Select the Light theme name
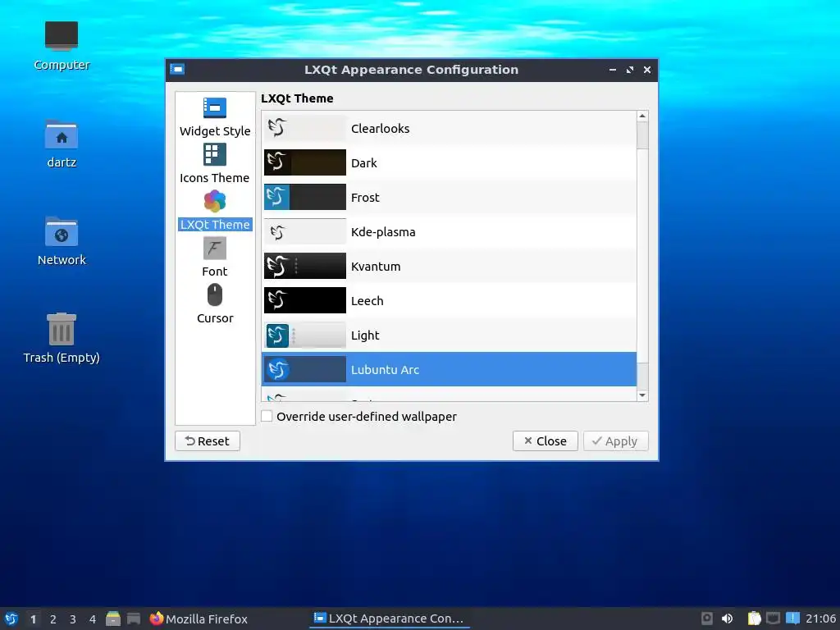Image resolution: width=840 pixels, height=630 pixels. pyautogui.click(x=365, y=336)
